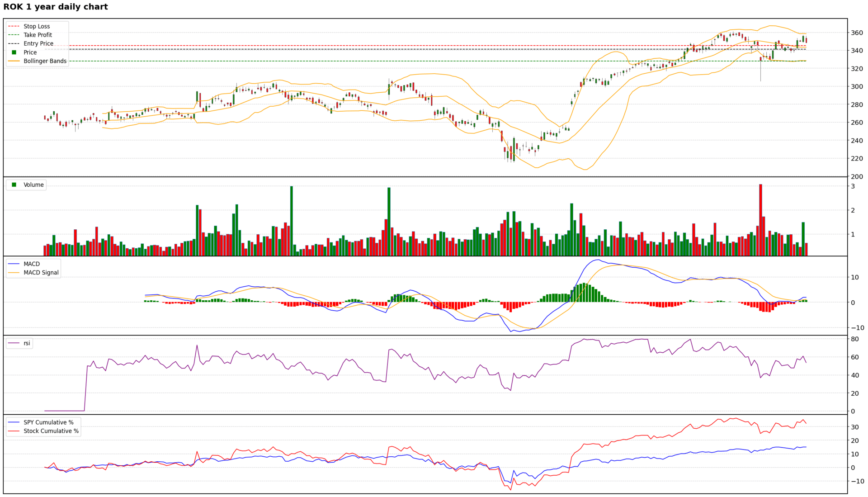Click the MACD legend label
This screenshot has width=868, height=497.
pos(32,264)
